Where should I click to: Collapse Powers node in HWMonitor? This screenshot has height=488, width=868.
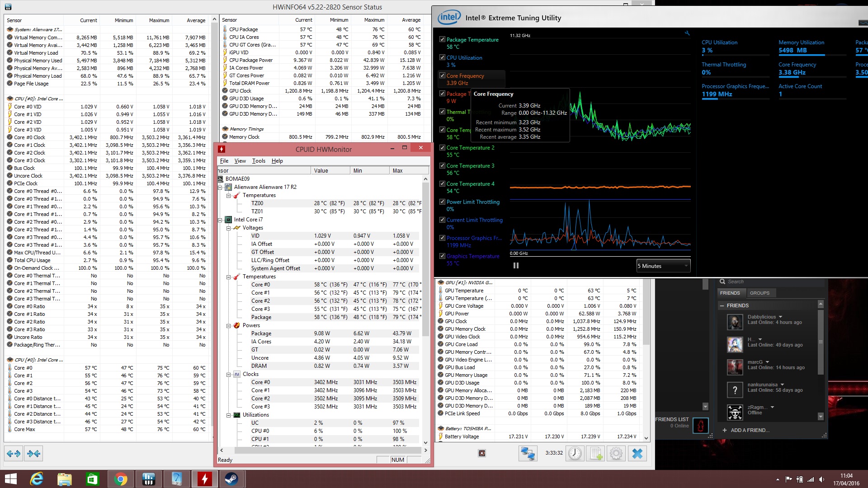(229, 325)
